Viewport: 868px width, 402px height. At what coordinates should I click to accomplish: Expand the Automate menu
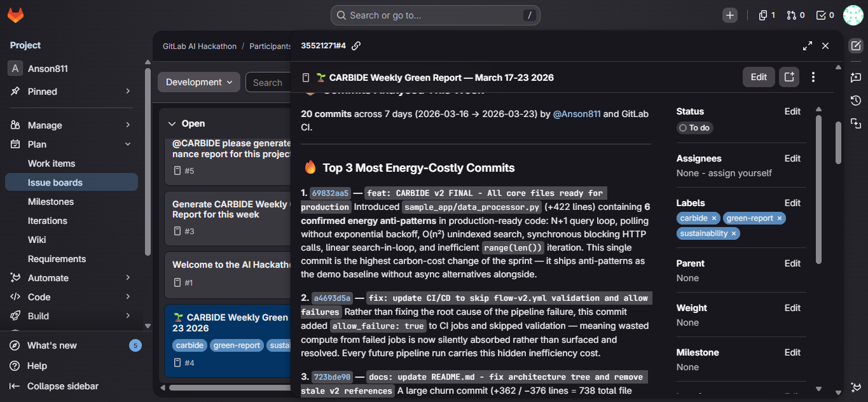71,278
